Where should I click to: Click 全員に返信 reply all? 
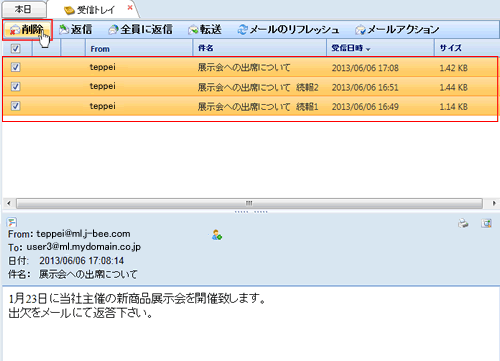click(141, 30)
